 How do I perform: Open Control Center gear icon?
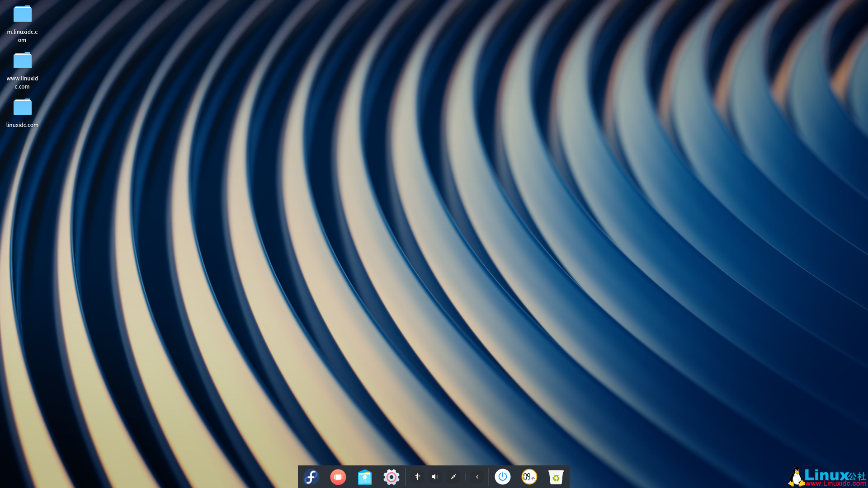click(392, 477)
